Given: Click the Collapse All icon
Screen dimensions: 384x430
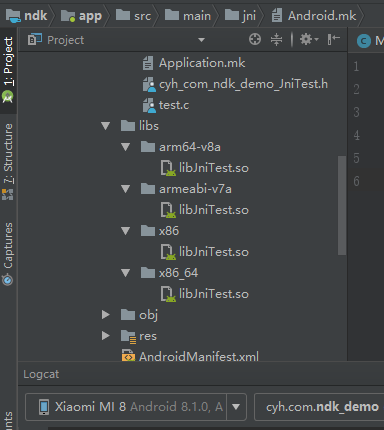Looking at the screenshot, I should pyautogui.click(x=277, y=39).
